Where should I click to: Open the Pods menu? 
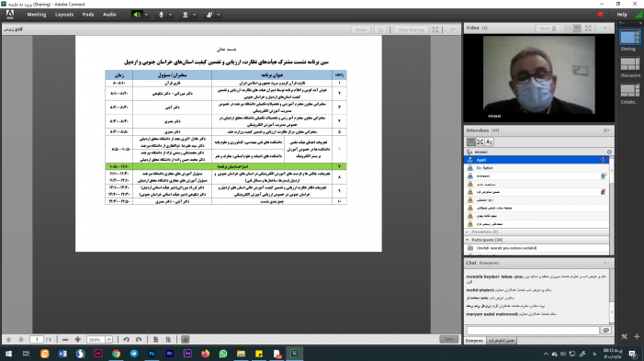tap(88, 15)
